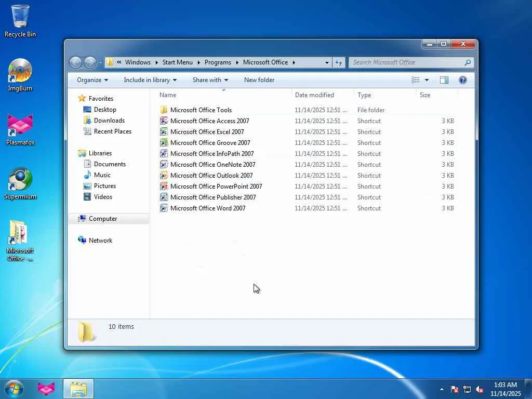Sort by the Date modified column header
The image size is (532, 399).
point(323,95)
